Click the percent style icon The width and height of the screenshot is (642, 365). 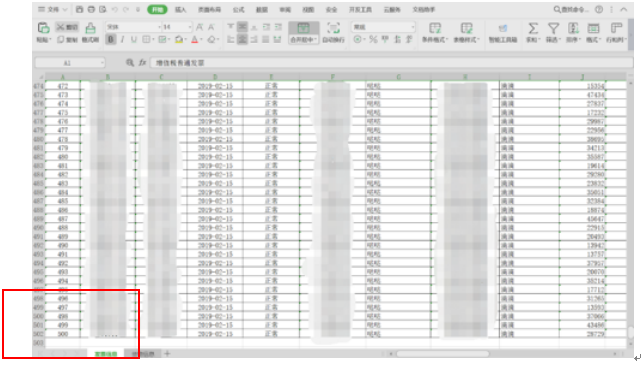tap(373, 40)
